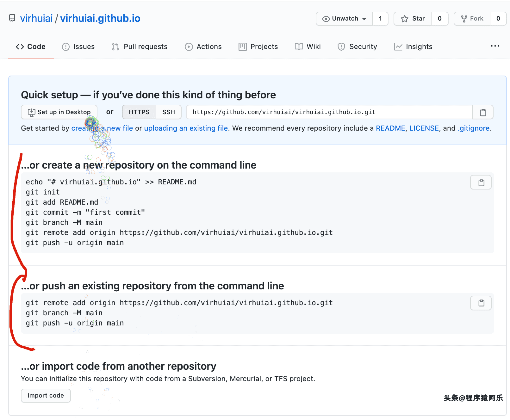Image resolution: width=510 pixels, height=420 pixels.
Task: Copy the create new repository commands
Action: click(481, 182)
